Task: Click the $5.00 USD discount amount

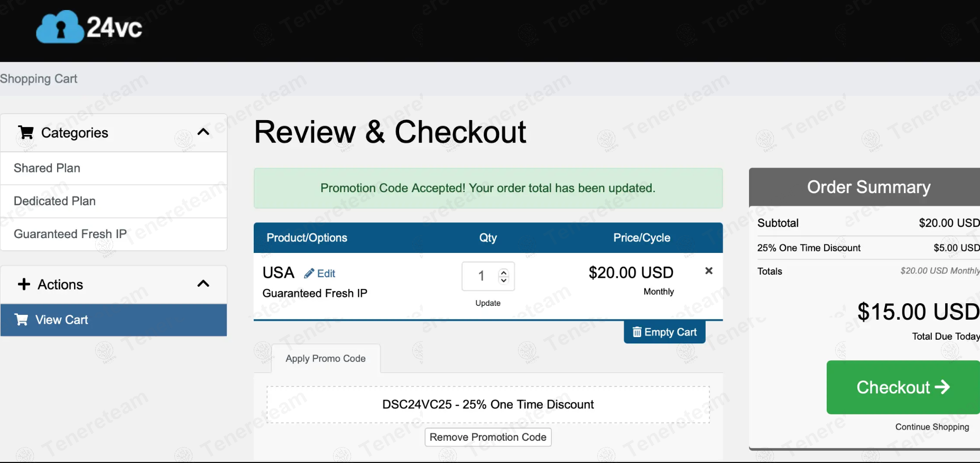Action: point(956,248)
